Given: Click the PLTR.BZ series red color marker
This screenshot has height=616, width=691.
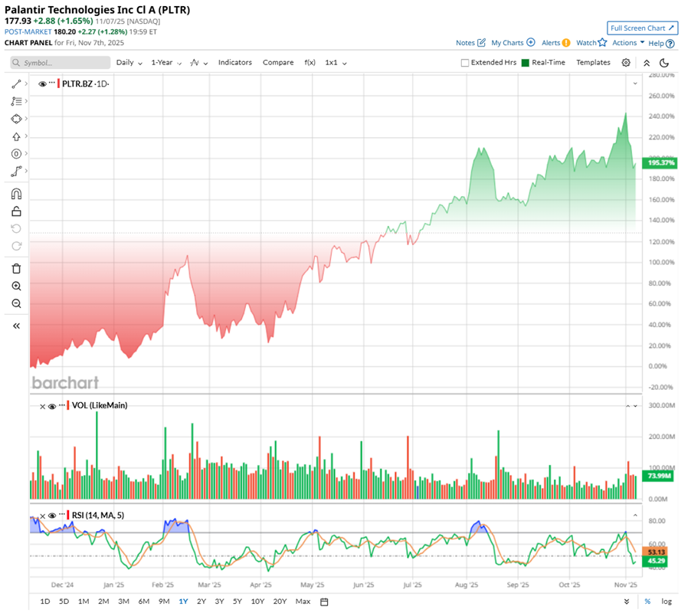Looking at the screenshot, I should point(59,84).
